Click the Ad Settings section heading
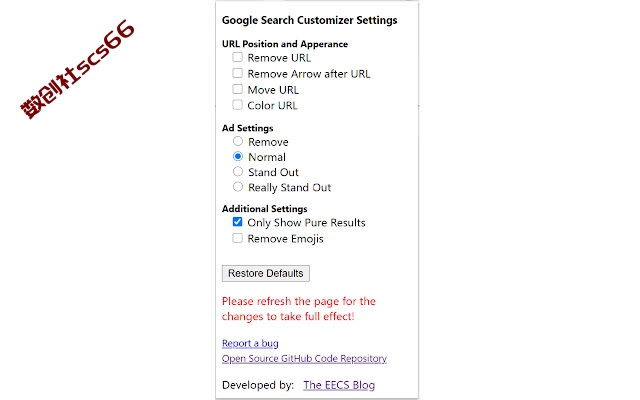 pos(247,128)
